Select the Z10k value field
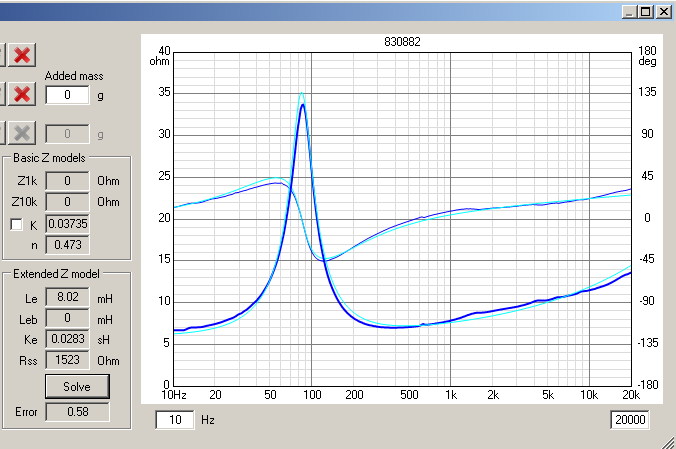This screenshot has height=449, width=676. pyautogui.click(x=67, y=202)
